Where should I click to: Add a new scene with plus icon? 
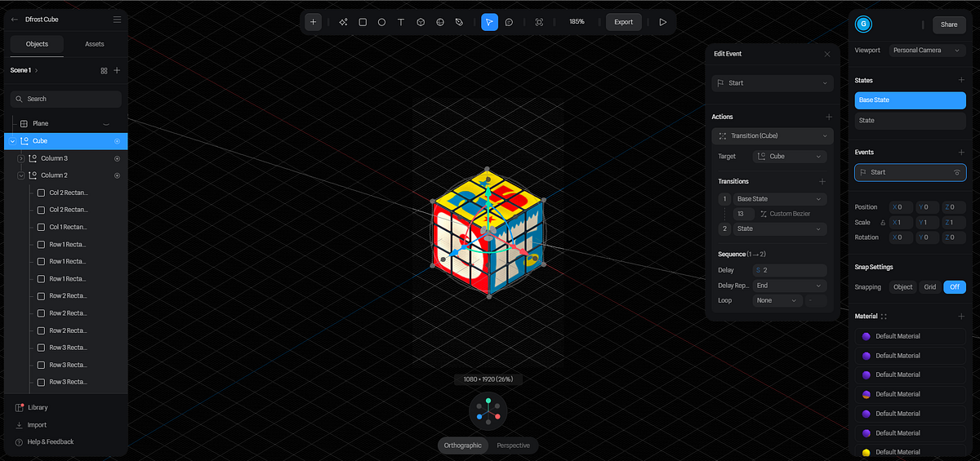(117, 70)
